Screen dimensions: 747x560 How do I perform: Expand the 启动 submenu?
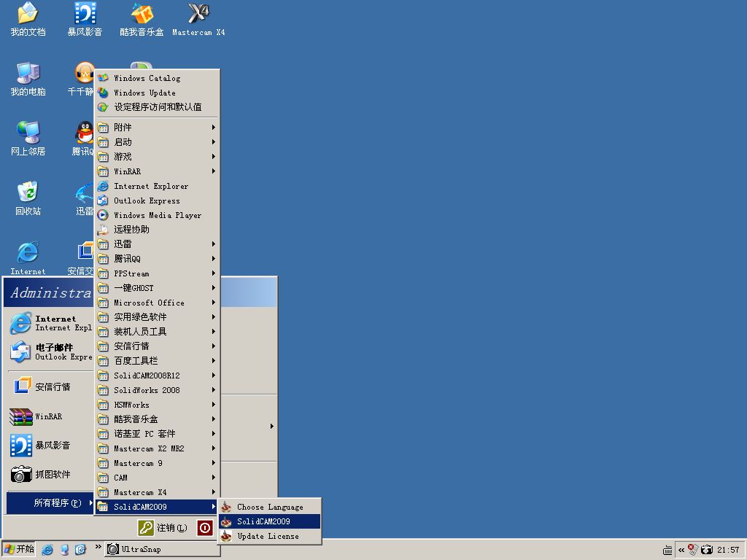[x=158, y=142]
